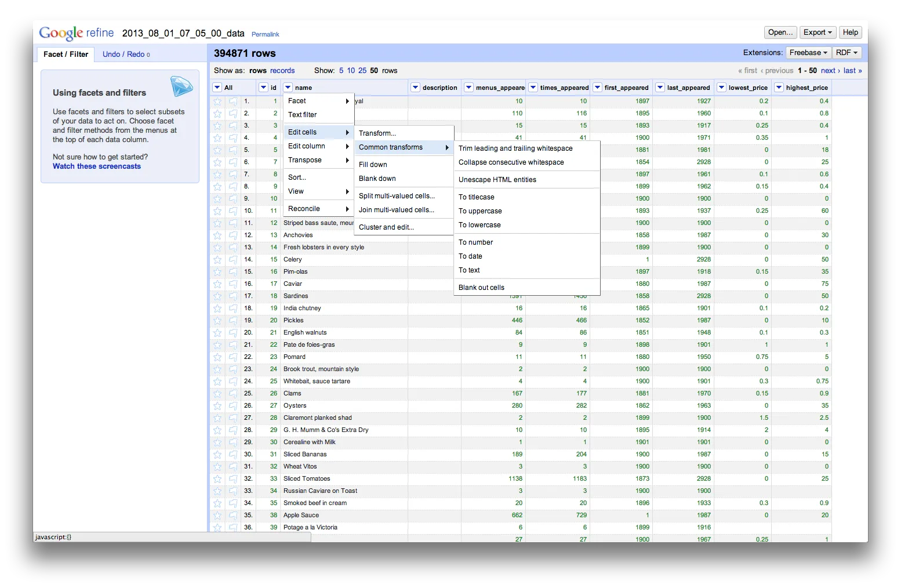Open the Freebase extensions dropdown
This screenshot has height=588, width=901.
pos(808,52)
